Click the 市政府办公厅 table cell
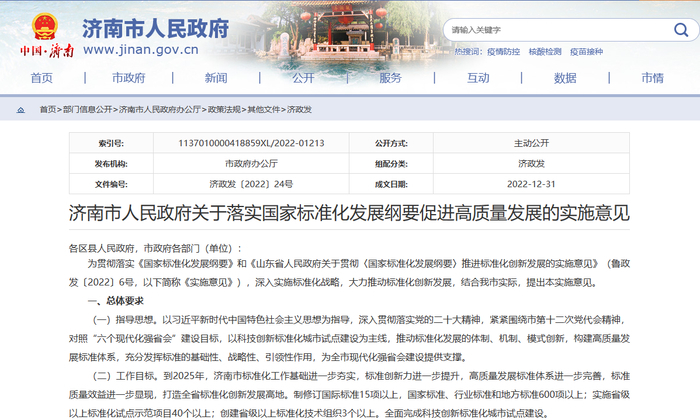Image resolution: width=700 pixels, height=420 pixels. click(251, 164)
